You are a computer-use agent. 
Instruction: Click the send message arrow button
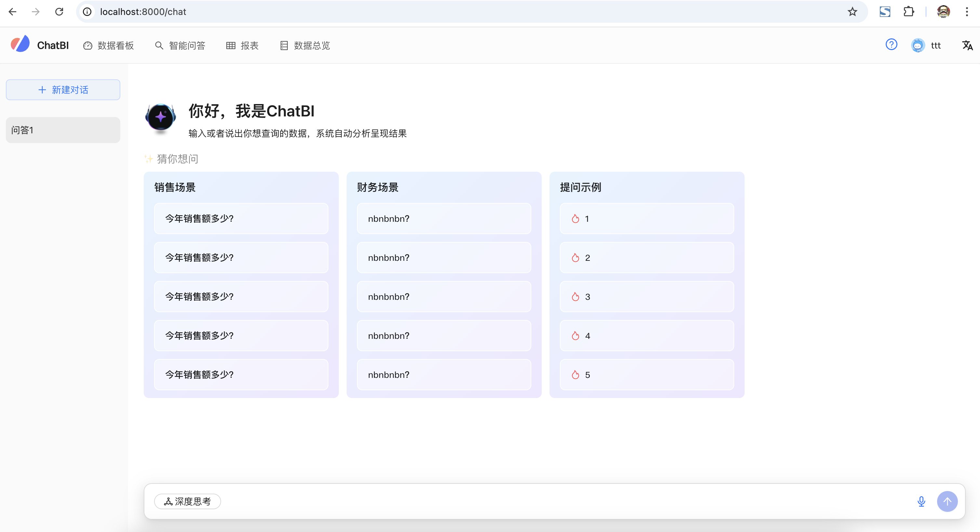point(948,501)
